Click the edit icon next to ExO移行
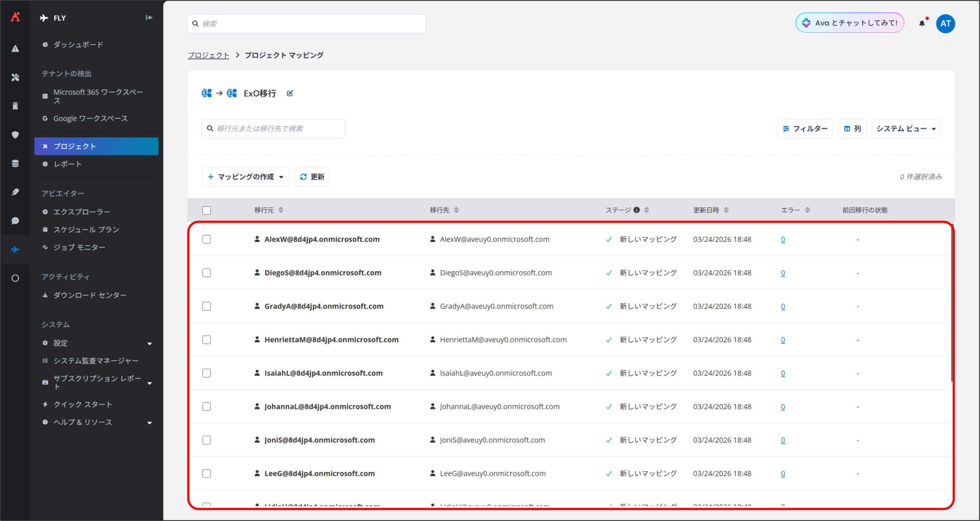The height and width of the screenshot is (521, 980). [x=290, y=93]
